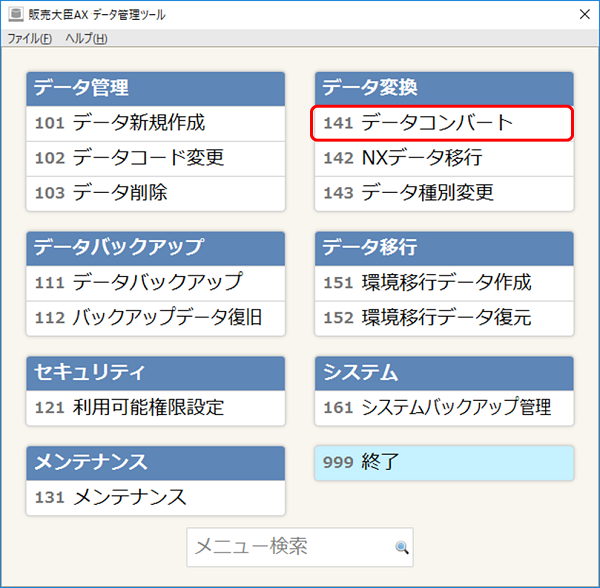This screenshot has height=588, width=600.
Task: Open 131 メンテナンス item
Action: tap(155, 498)
